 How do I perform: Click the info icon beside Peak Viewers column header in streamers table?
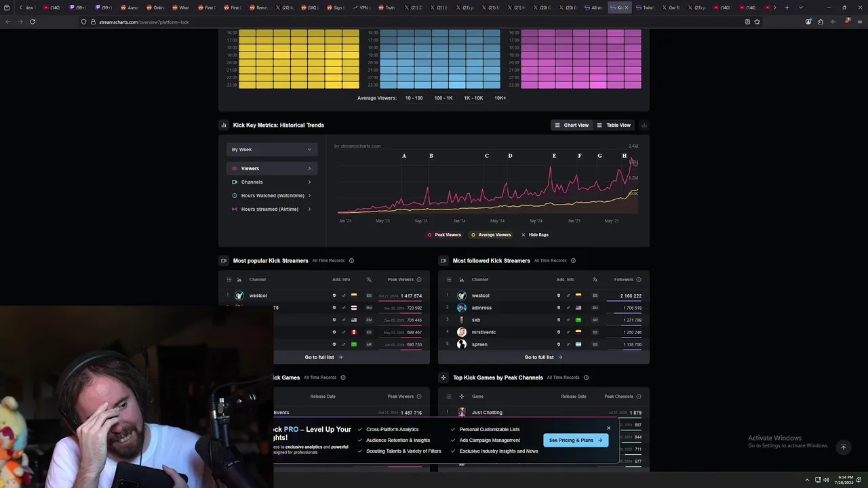419,279
